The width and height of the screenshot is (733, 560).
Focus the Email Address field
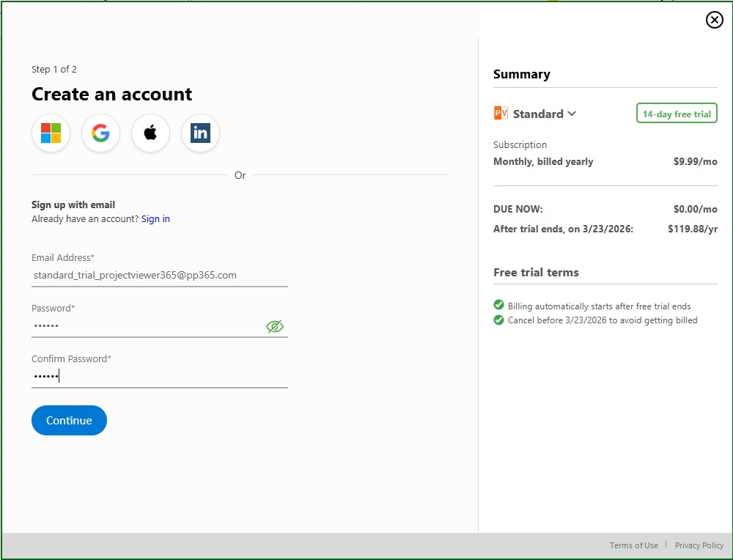[159, 276]
